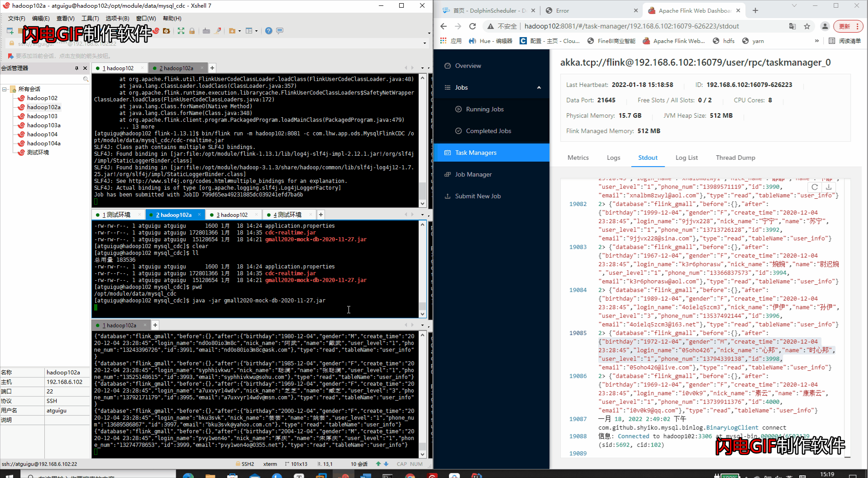868x478 pixels.
Task: Click the highlighter pen icon in Xshell toolbar
Action: (x=218, y=31)
